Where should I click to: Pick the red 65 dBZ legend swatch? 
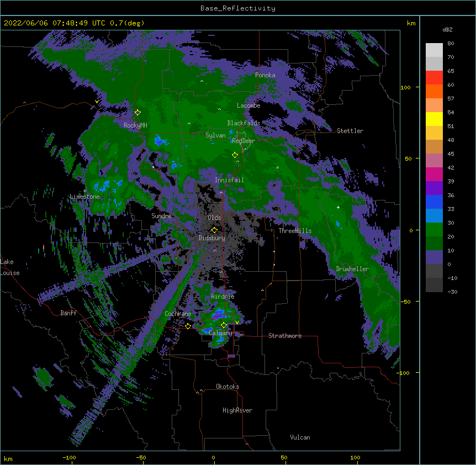pyautogui.click(x=434, y=77)
